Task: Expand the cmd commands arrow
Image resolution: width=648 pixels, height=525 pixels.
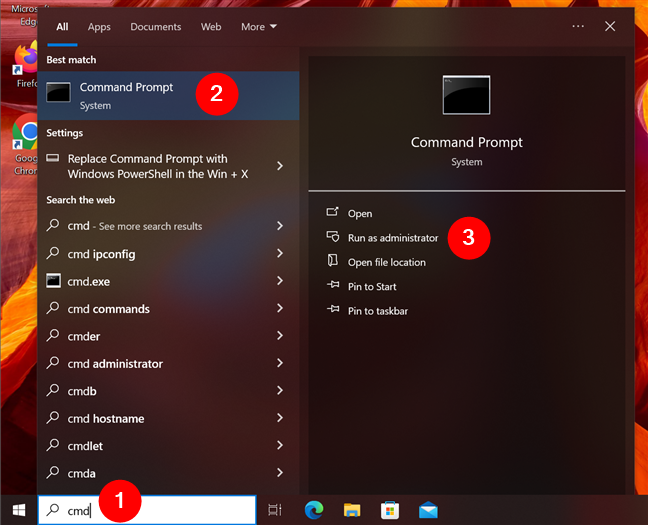Action: 280,308
